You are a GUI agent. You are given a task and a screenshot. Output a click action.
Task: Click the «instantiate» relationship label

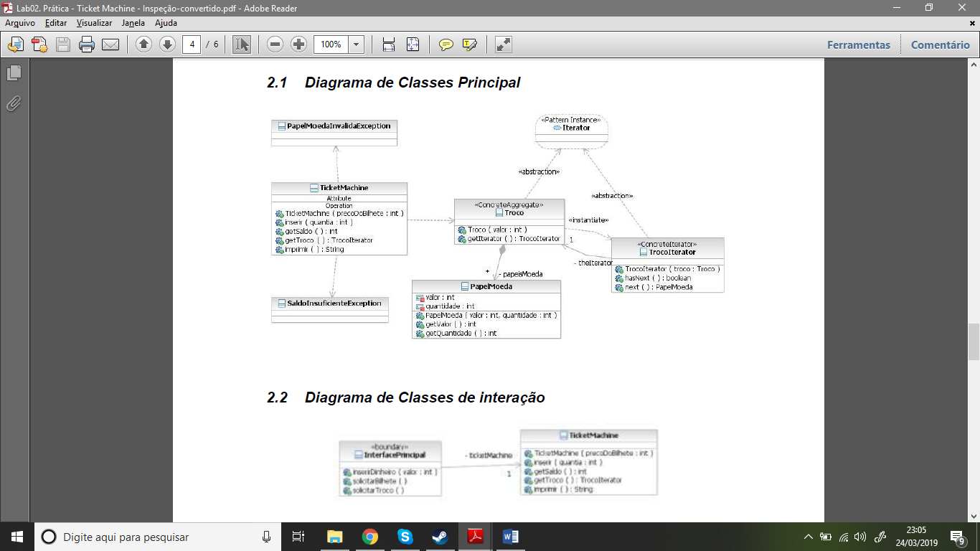point(588,220)
